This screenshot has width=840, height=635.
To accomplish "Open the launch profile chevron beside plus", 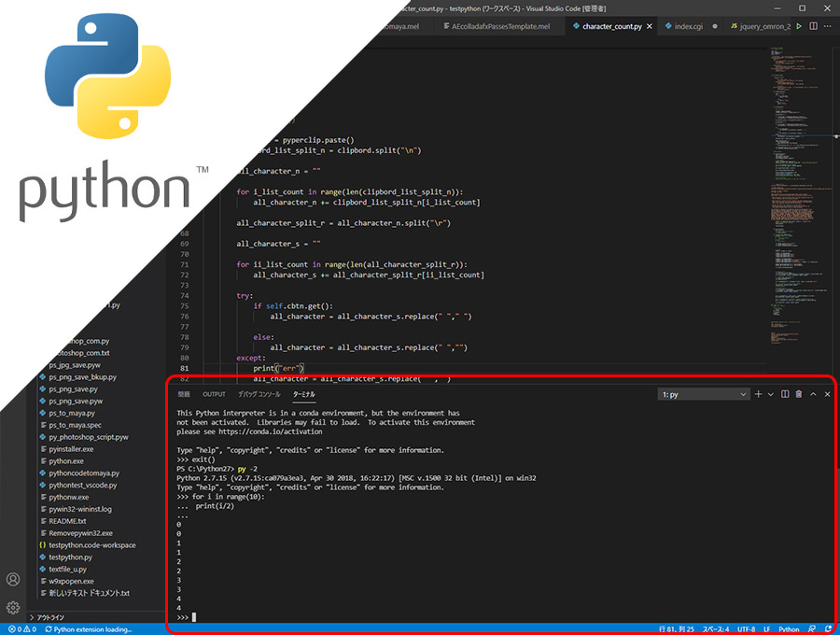I will click(x=770, y=394).
